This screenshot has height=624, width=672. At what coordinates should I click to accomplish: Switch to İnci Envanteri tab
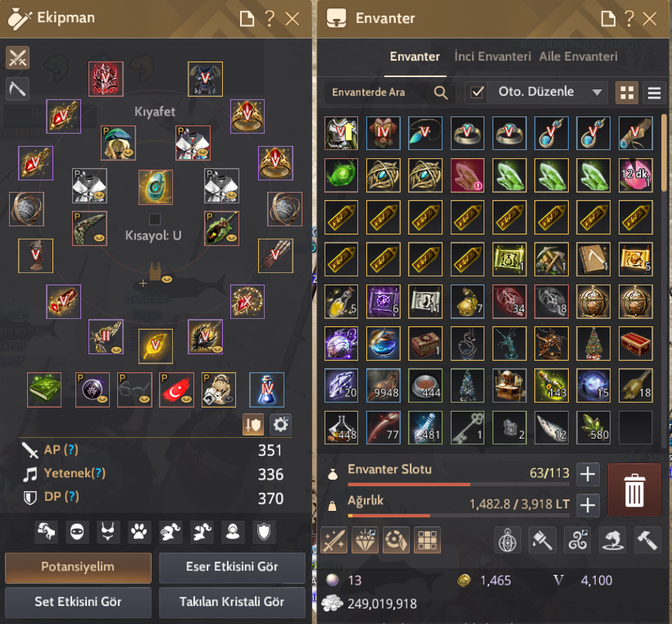coord(493,57)
